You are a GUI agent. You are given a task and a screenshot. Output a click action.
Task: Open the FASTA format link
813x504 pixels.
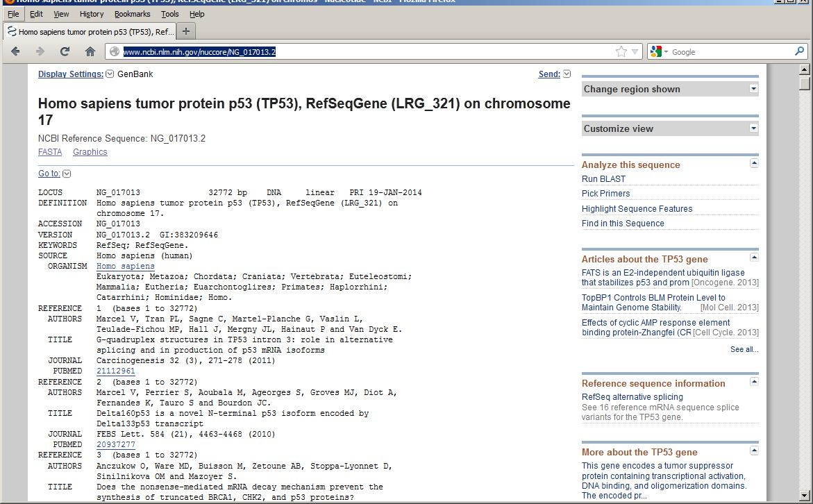pyautogui.click(x=50, y=152)
